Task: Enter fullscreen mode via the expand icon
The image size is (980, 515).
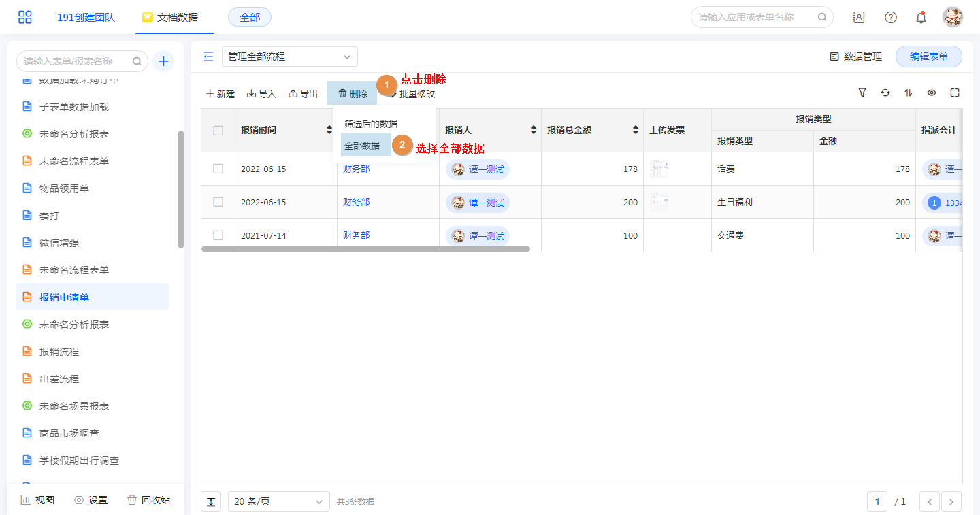Action: [x=955, y=93]
